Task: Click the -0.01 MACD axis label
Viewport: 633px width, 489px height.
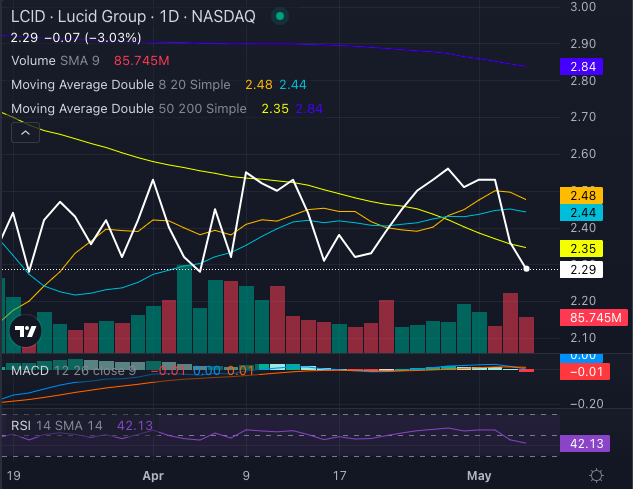Action: click(x=585, y=371)
